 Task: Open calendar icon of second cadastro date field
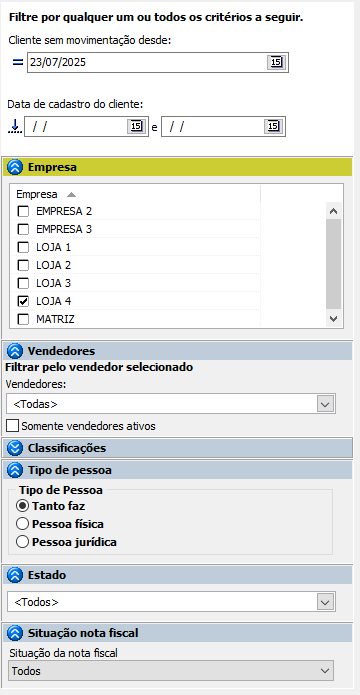274,127
